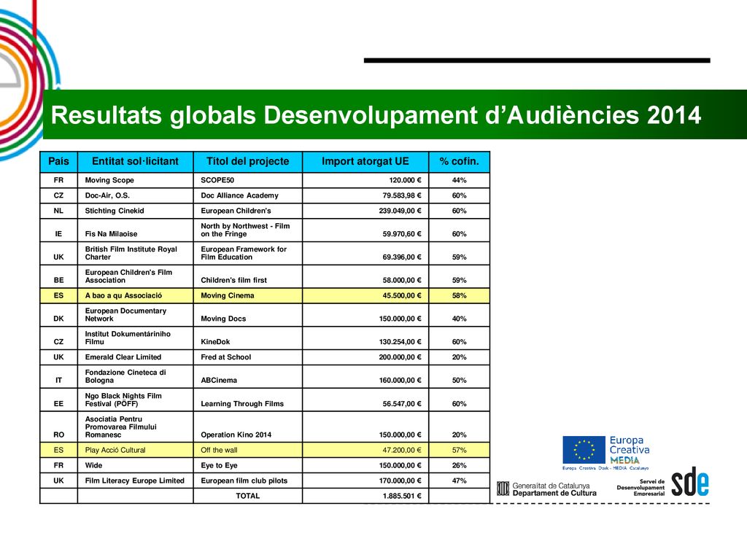
Task: Click the sde logo
Action: click(x=690, y=481)
